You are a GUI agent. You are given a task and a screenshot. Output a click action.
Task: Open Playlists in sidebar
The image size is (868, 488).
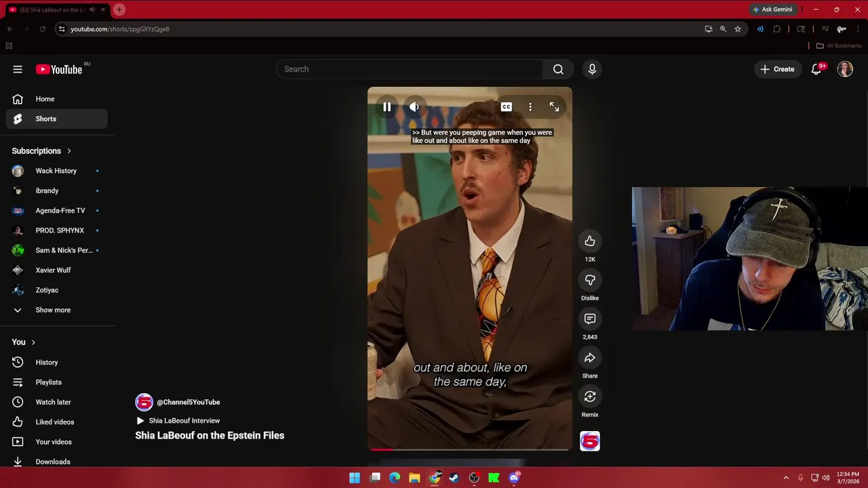(57, 382)
